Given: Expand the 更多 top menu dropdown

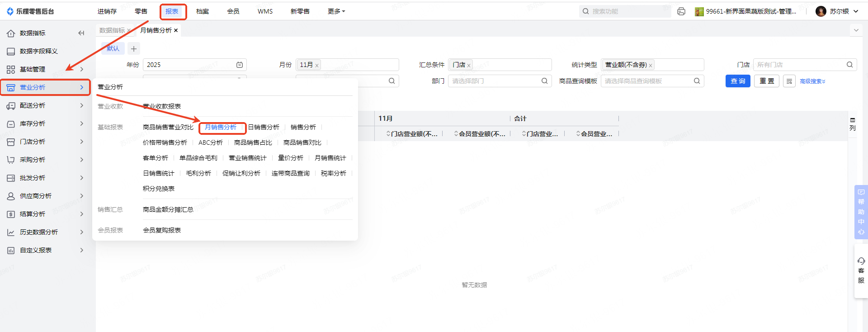Looking at the screenshot, I should (x=336, y=11).
